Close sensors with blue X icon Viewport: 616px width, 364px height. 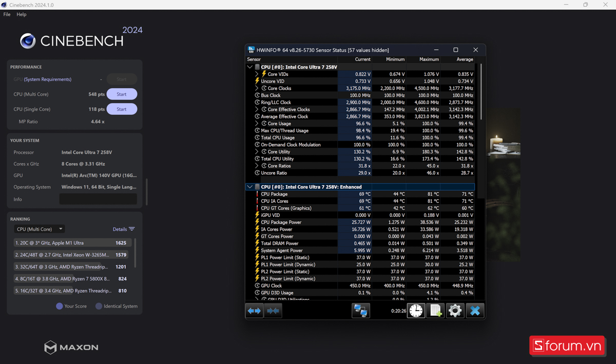coord(475,311)
